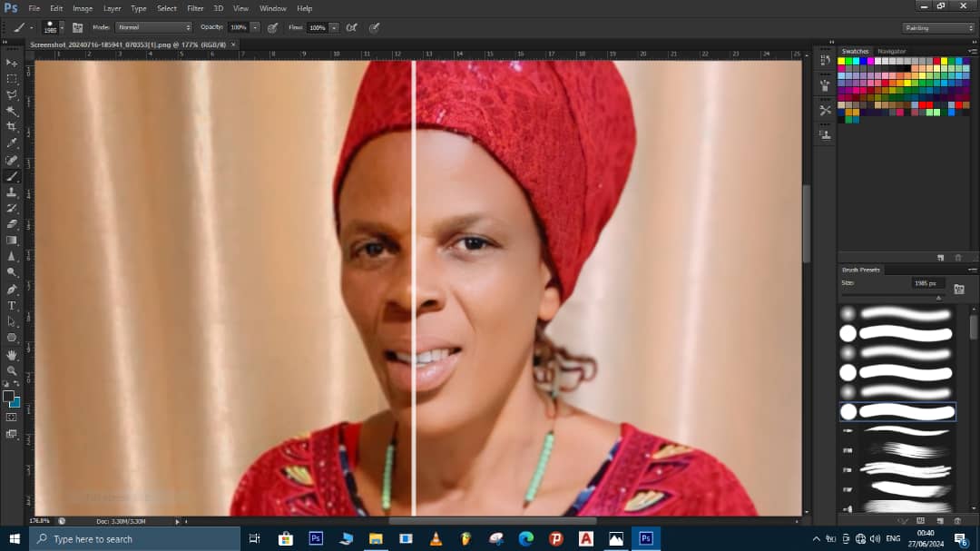Select the Hand tool

12,355
